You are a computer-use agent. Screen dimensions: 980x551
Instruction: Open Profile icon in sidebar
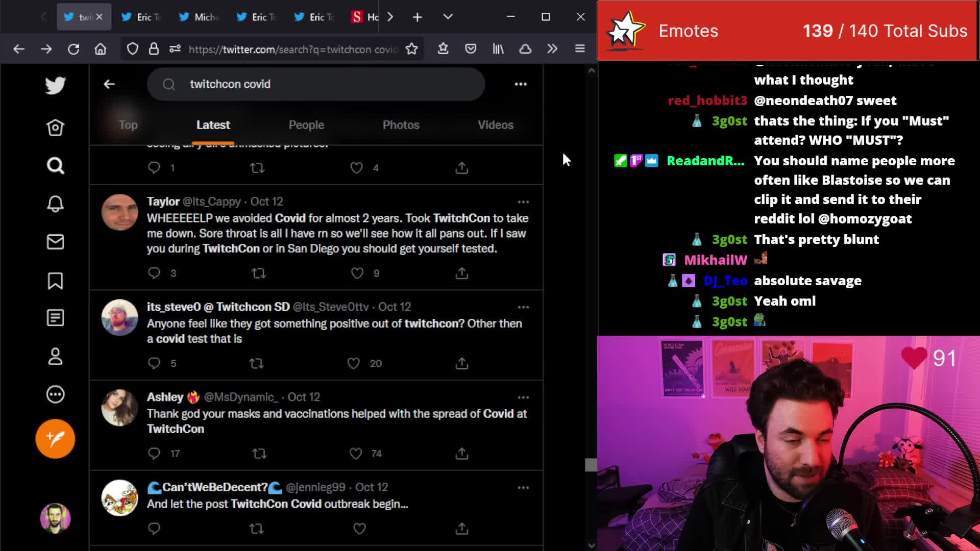(x=55, y=356)
